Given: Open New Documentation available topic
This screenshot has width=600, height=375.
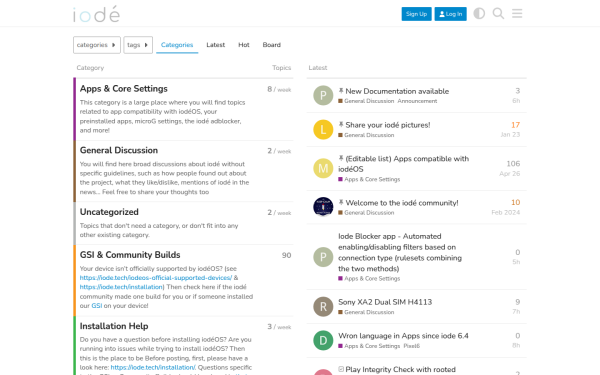Looking at the screenshot, I should [x=397, y=91].
